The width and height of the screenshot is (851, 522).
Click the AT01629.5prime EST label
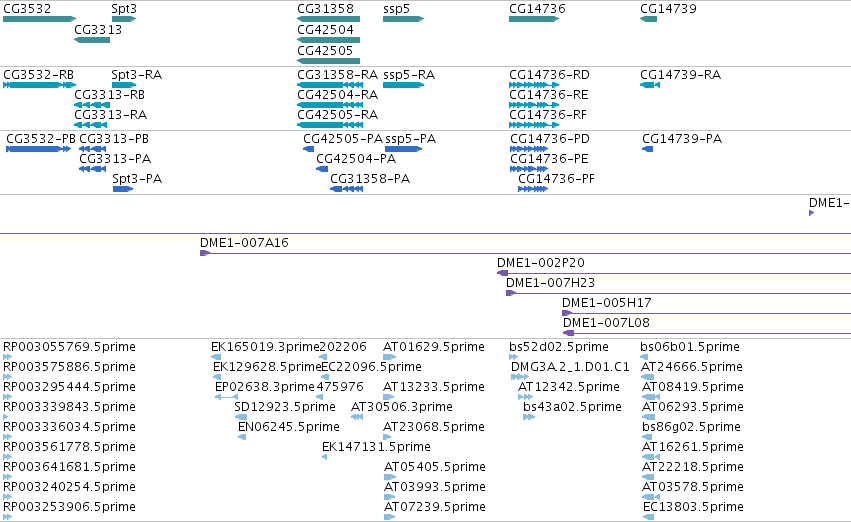[434, 347]
